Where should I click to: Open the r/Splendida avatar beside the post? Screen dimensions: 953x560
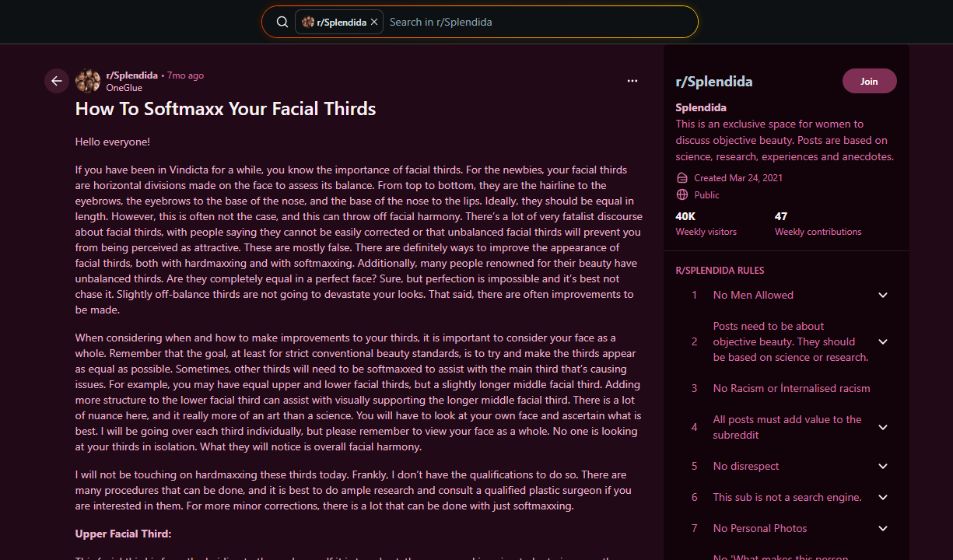[x=88, y=81]
